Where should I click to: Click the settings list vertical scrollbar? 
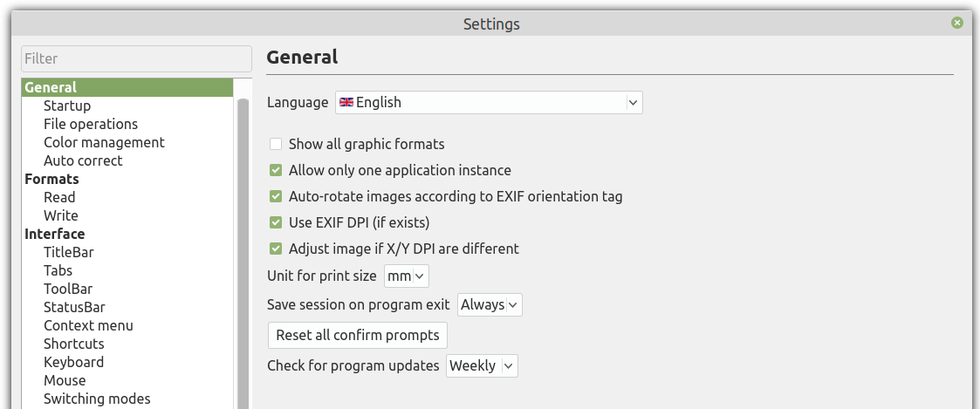click(243, 249)
